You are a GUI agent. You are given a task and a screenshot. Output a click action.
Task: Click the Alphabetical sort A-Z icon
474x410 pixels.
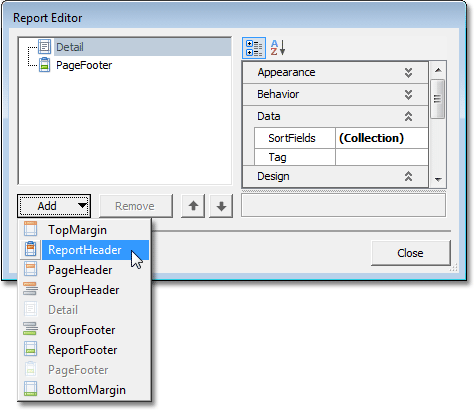point(278,48)
